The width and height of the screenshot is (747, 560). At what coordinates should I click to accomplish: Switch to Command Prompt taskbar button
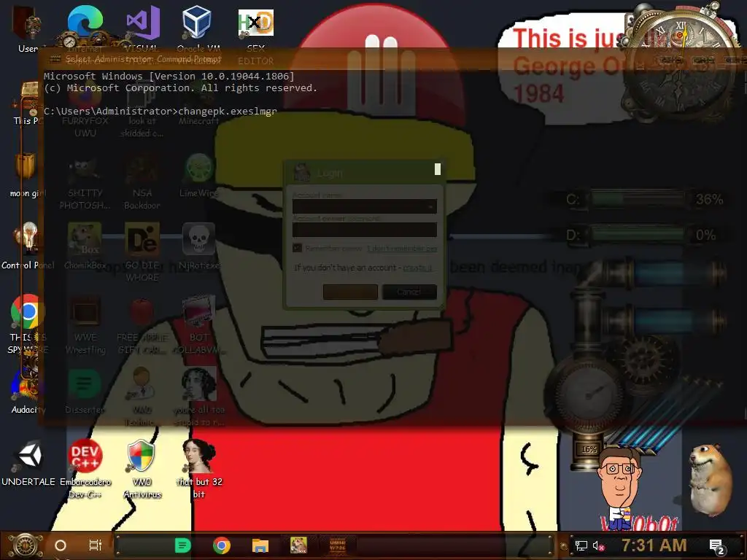pyautogui.click(x=338, y=545)
